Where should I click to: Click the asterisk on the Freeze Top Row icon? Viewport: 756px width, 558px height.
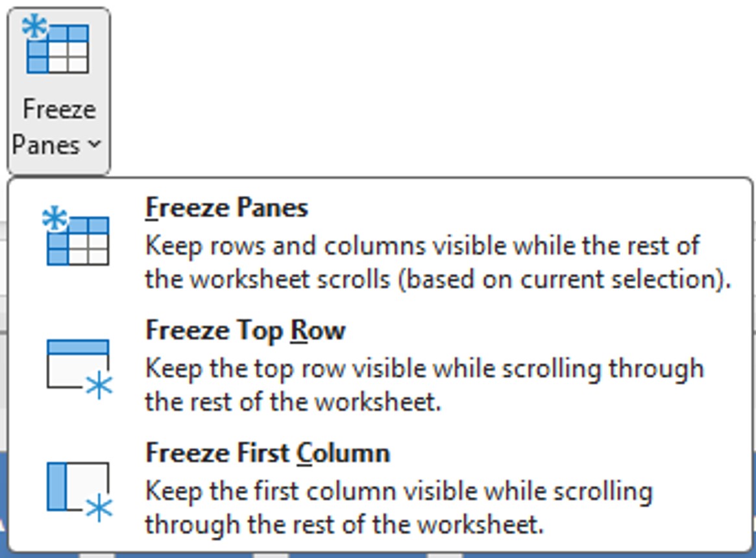[99, 387]
